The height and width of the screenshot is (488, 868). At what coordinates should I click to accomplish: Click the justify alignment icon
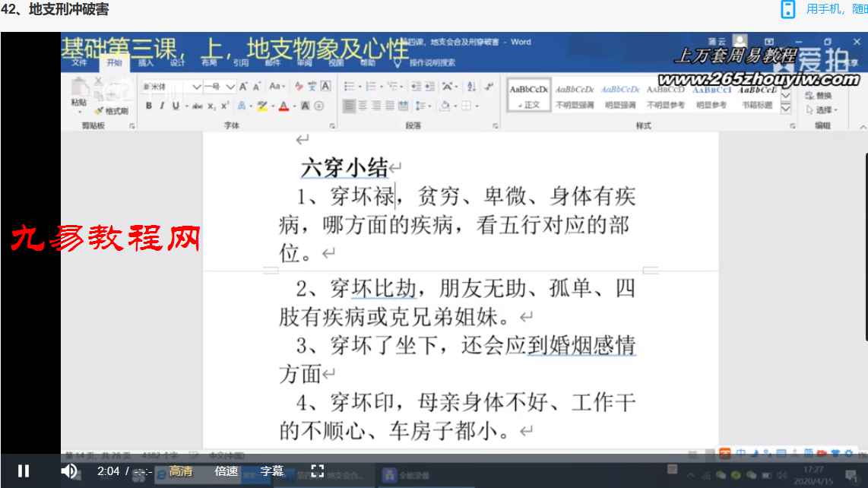tap(390, 106)
